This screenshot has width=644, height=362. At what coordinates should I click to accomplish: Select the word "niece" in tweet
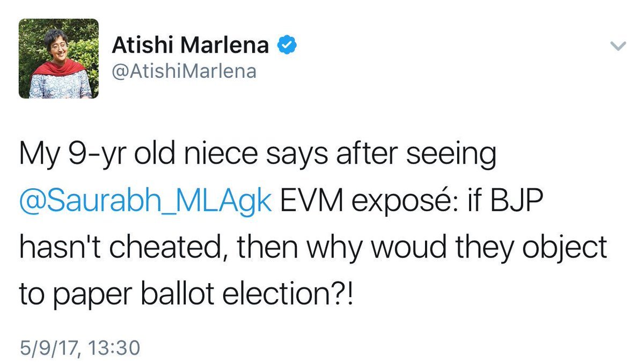pos(219,157)
